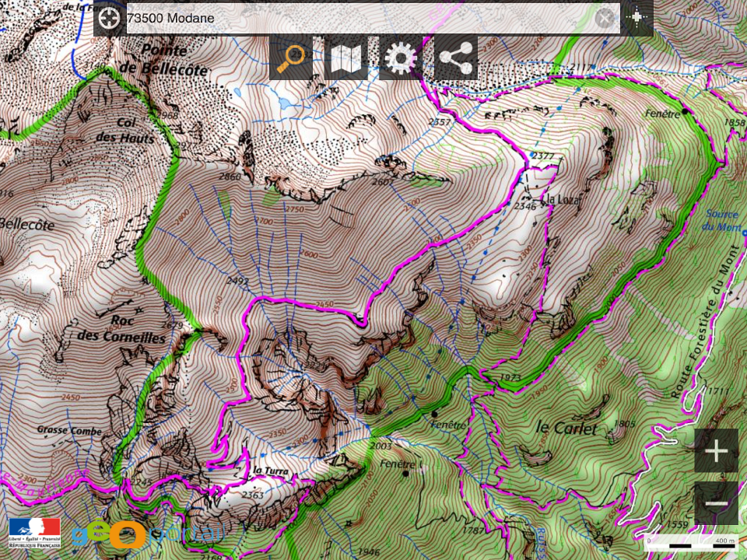This screenshot has width=747, height=560.
Task: Clear the search text with X button
Action: [x=605, y=18]
